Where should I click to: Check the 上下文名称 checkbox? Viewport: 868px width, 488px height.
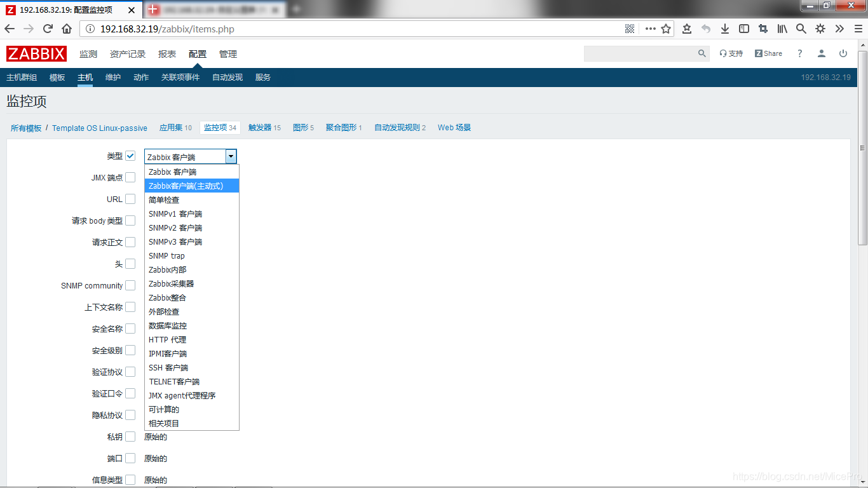coord(130,307)
